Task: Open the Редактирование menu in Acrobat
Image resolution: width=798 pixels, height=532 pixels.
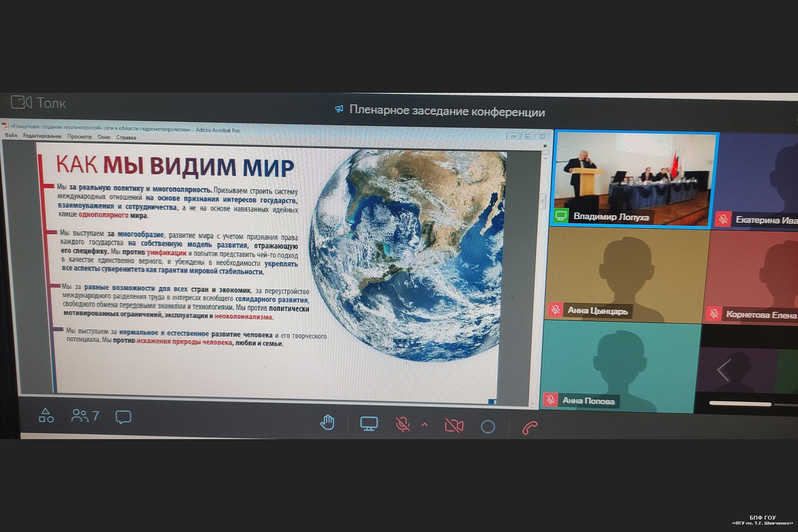Action: point(42,136)
